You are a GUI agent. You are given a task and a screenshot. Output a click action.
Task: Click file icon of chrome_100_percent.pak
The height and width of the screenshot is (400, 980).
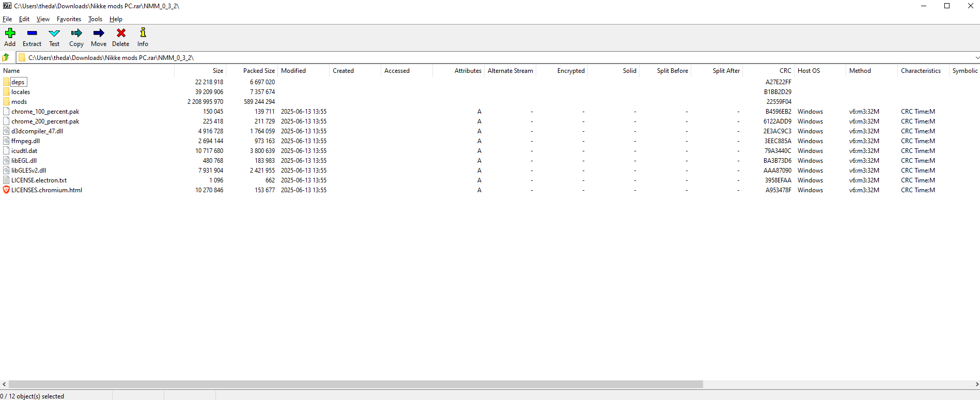pyautogui.click(x=6, y=111)
